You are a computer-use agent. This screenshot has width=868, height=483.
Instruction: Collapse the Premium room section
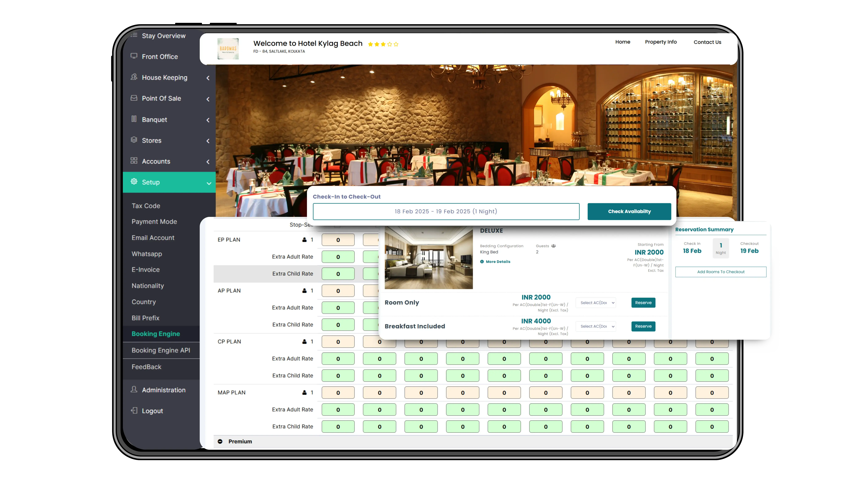(x=220, y=441)
